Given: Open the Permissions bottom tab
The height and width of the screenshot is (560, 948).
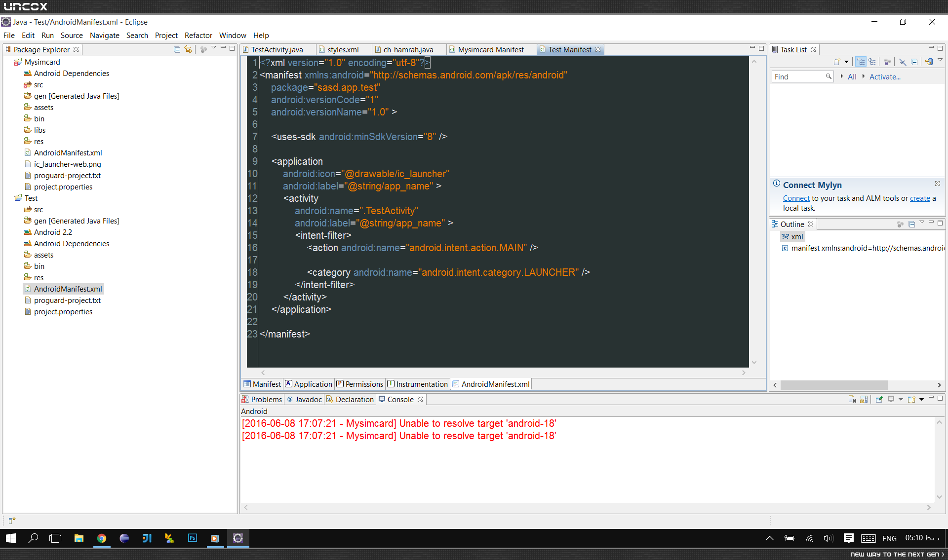Looking at the screenshot, I should point(360,384).
